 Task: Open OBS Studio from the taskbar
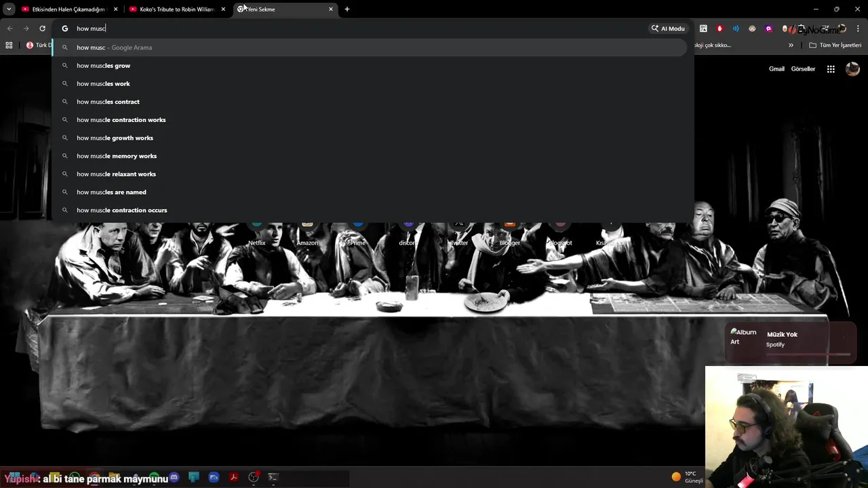click(x=254, y=477)
